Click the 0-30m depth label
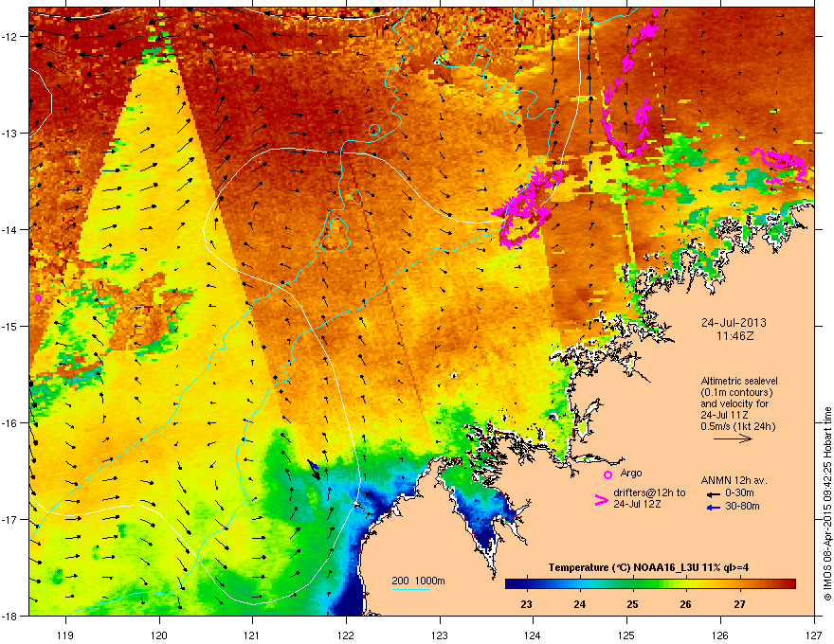The height and width of the screenshot is (644, 834). tap(739, 493)
